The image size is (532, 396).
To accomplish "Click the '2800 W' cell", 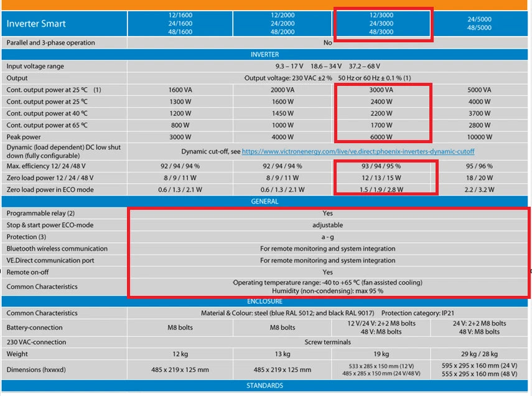I will [479, 125].
